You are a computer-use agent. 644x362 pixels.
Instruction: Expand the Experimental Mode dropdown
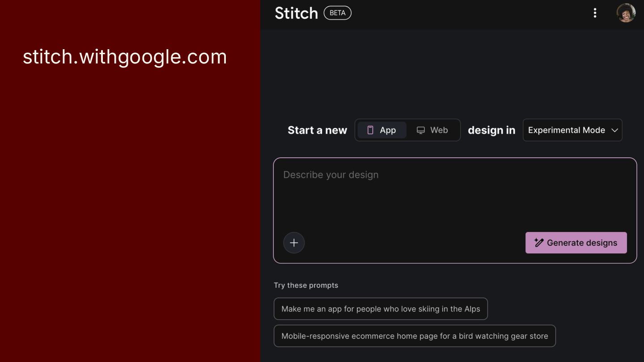[x=572, y=130]
